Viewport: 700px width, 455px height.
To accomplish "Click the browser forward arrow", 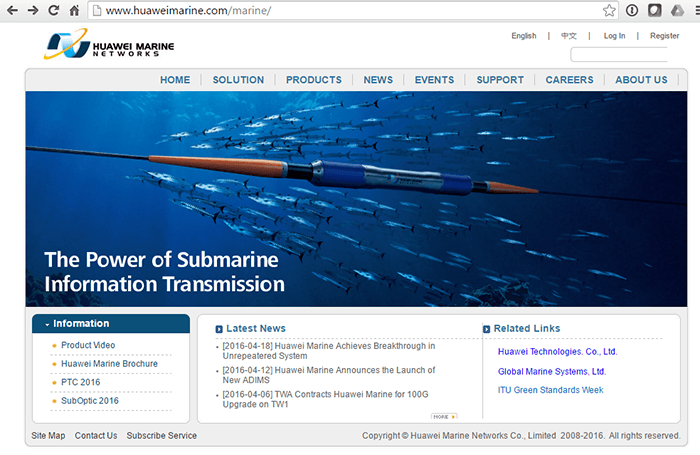I will click(x=33, y=10).
